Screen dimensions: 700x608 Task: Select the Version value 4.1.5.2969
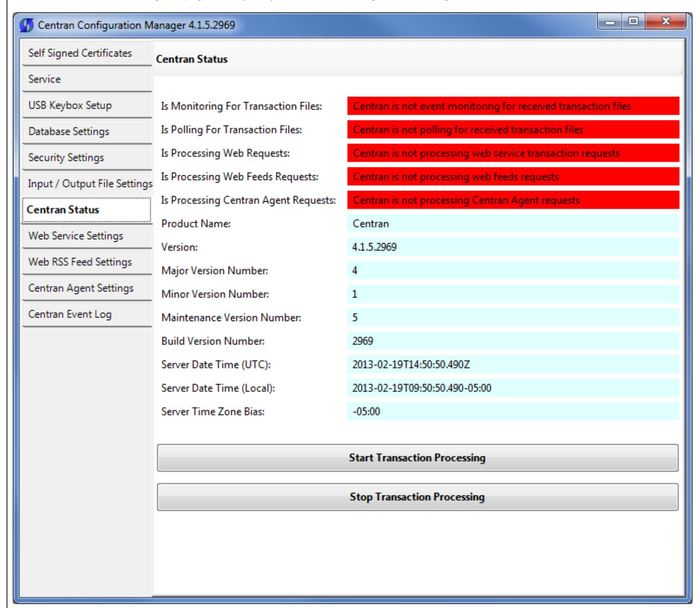pyautogui.click(x=514, y=247)
